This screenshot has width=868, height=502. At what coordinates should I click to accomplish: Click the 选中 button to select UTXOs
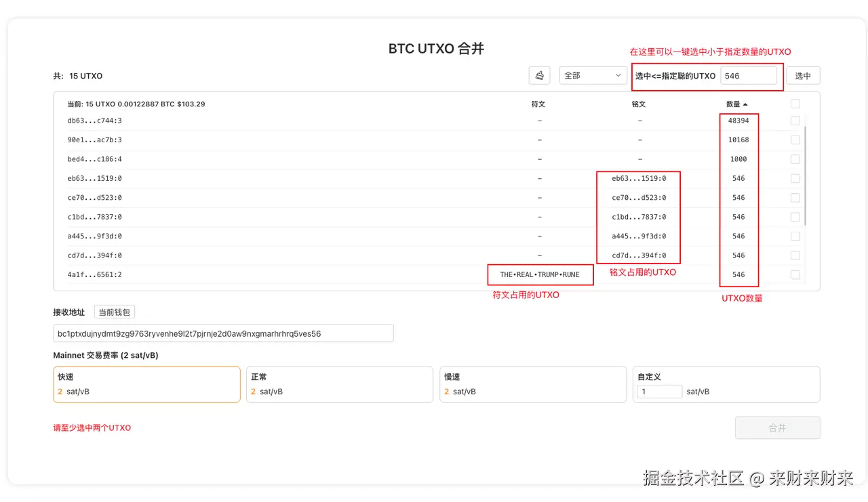click(x=803, y=75)
